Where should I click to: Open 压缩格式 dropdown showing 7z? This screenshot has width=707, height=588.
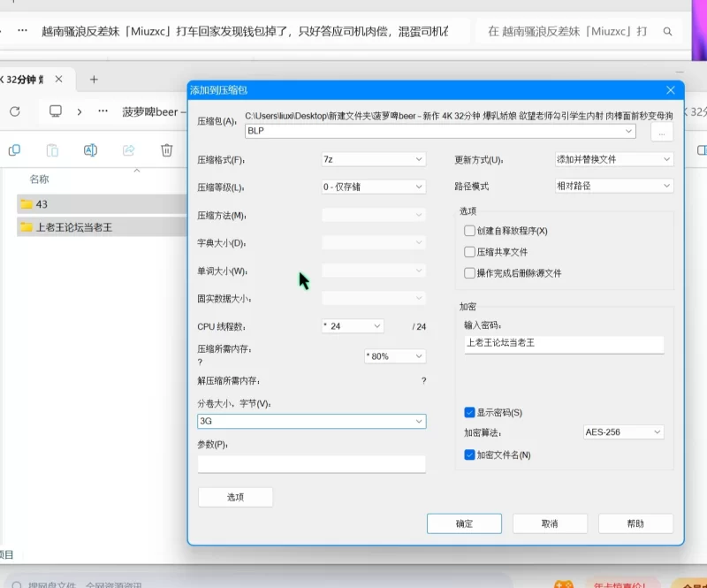373,159
